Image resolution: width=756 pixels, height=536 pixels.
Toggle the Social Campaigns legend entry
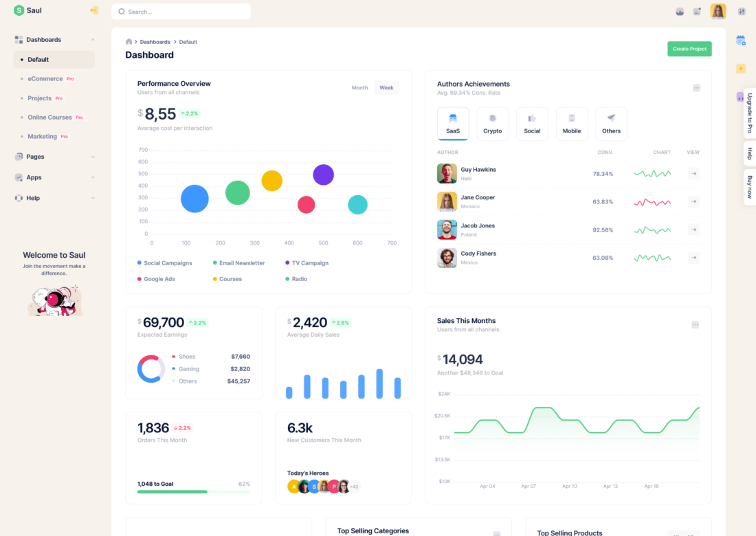(x=165, y=263)
